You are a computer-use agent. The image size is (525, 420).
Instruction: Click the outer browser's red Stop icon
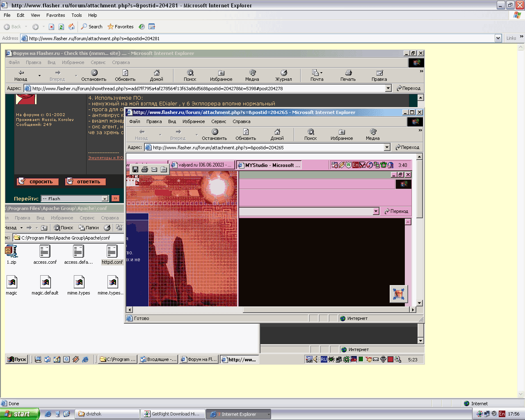51,27
